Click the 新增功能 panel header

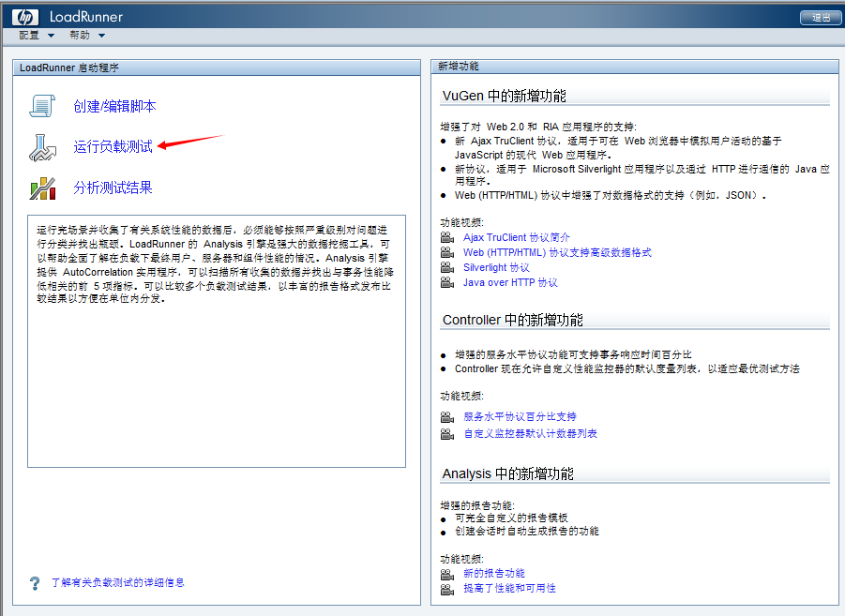[635, 67]
